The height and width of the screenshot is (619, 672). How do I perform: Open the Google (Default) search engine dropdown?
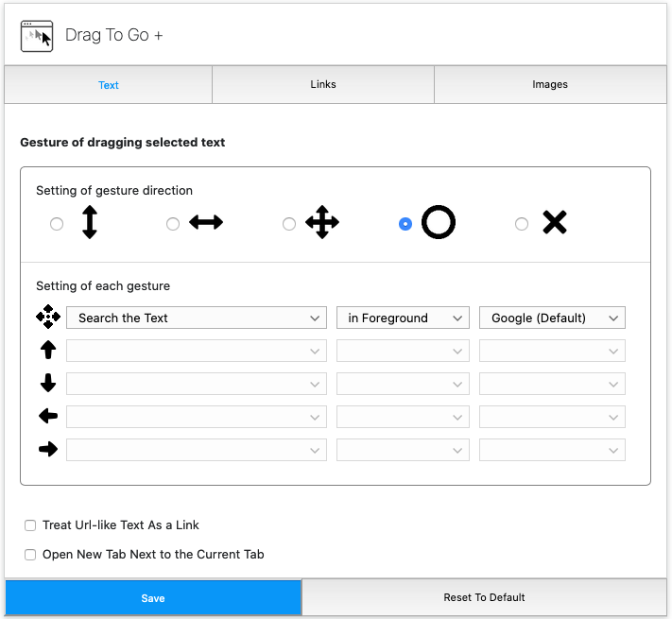pyautogui.click(x=552, y=318)
